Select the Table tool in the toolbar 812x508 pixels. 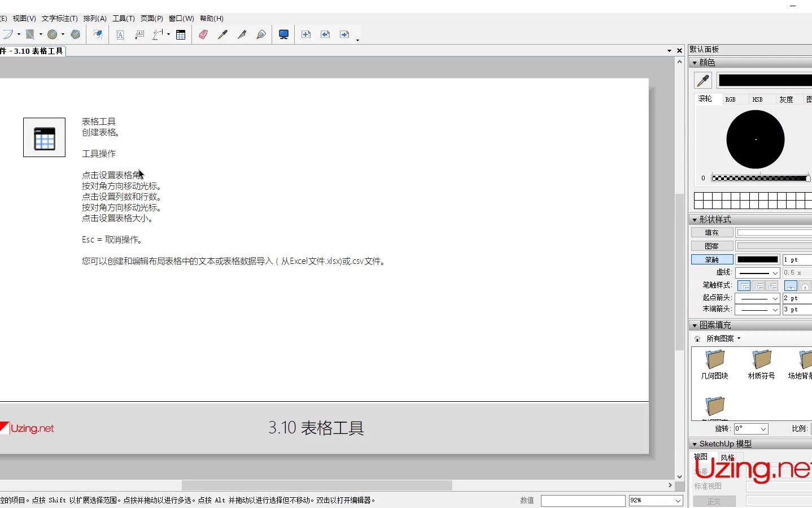coord(181,34)
